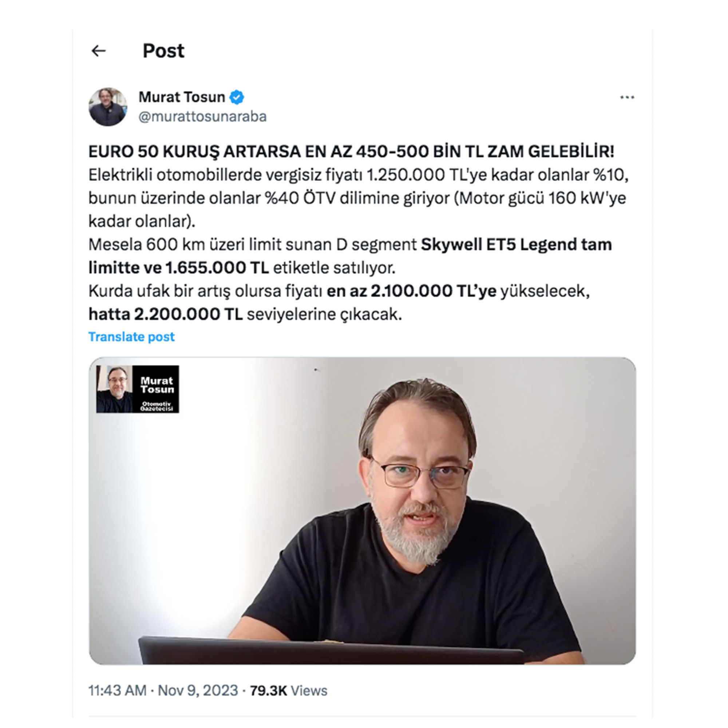The width and height of the screenshot is (728, 728).
Task: Click the 'Otomotiv Gazetecisi' caption in video overlay
Action: pos(157,406)
